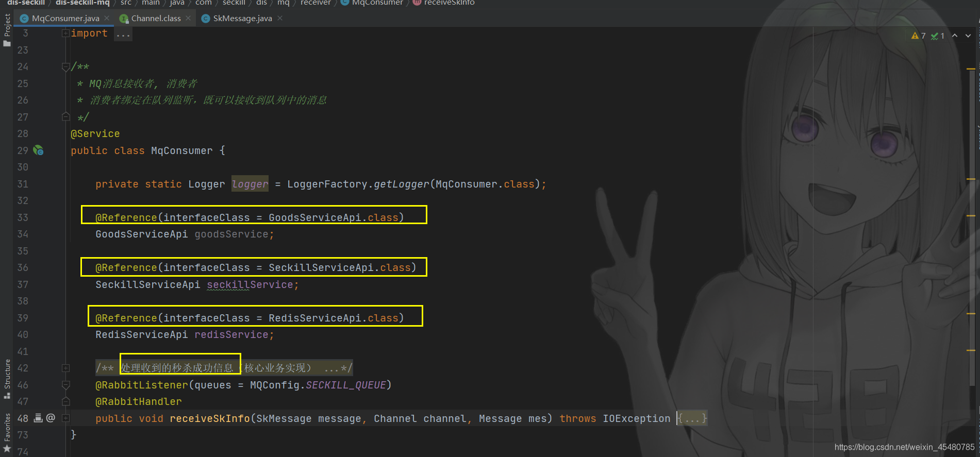Collapse the fold marker at line 46
The height and width of the screenshot is (457, 980).
[65, 385]
